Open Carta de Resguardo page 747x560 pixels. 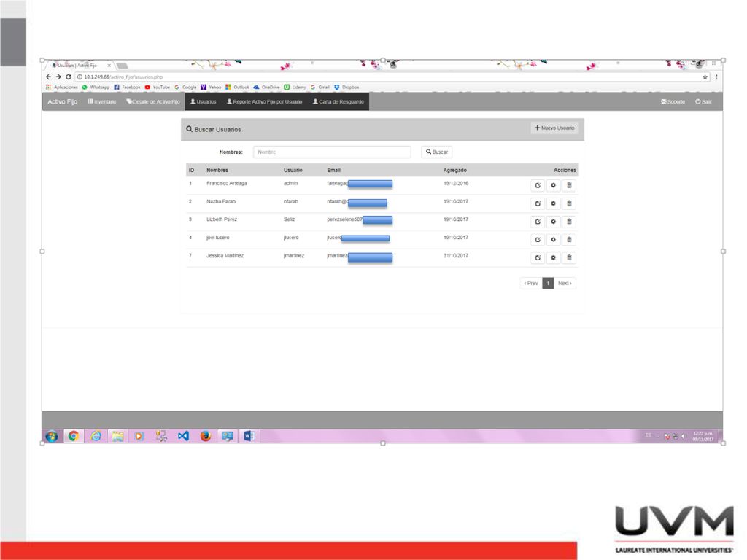(x=338, y=101)
